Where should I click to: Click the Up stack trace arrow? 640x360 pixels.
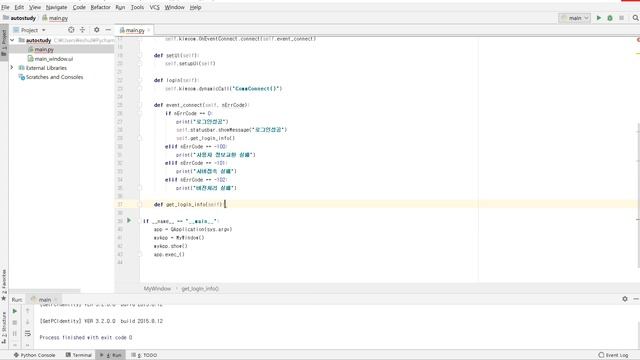click(x=28, y=311)
